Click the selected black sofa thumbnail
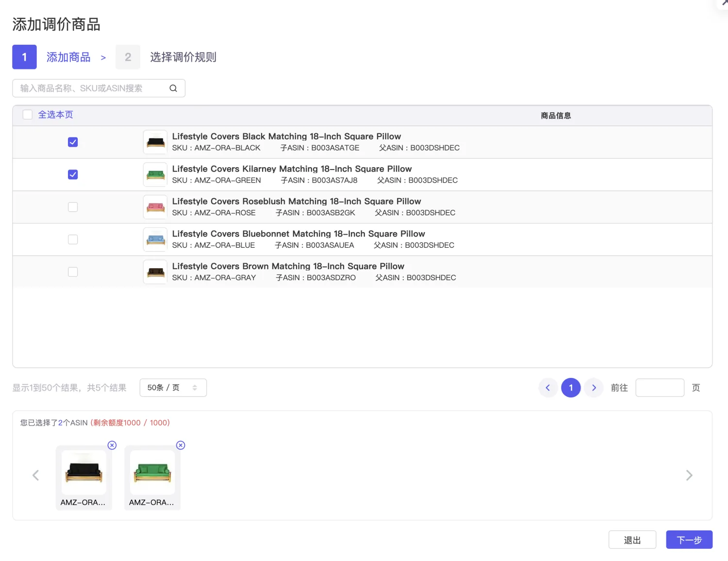The image size is (728, 561). point(84,472)
